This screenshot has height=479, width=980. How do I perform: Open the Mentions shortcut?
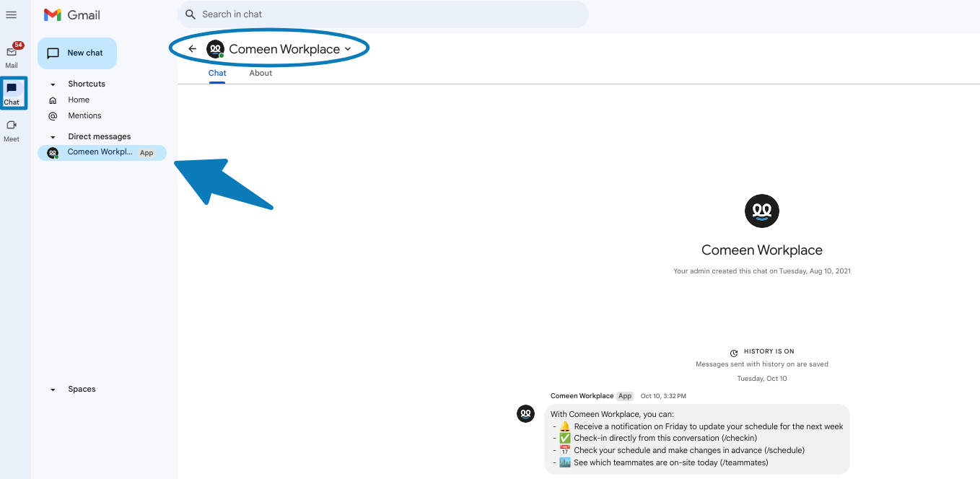tap(84, 116)
